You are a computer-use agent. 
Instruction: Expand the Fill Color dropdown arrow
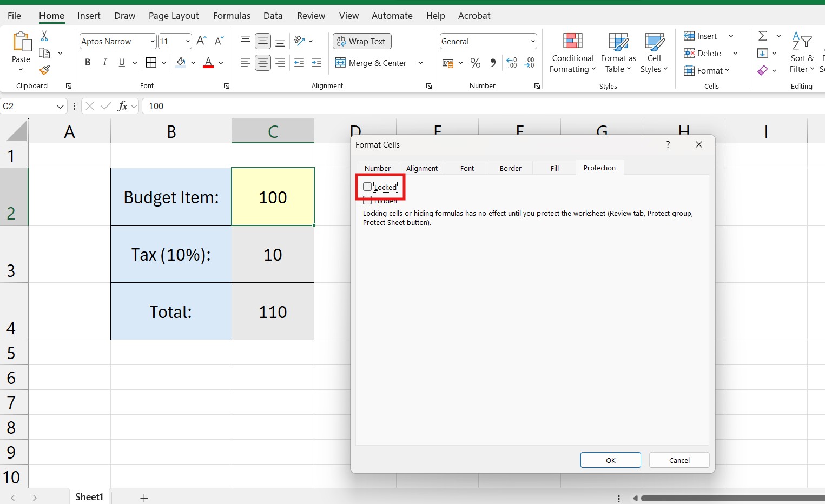click(194, 62)
